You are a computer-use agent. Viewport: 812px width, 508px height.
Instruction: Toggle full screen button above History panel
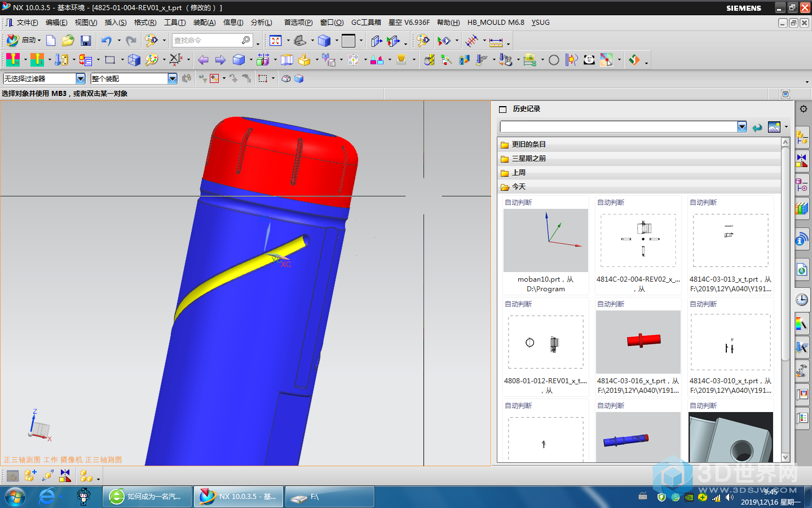click(785, 94)
